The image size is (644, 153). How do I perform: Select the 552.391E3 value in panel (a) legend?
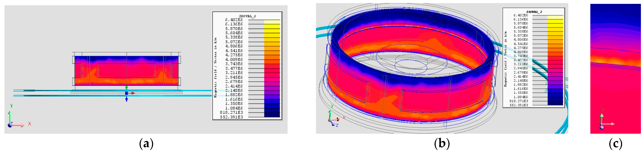pos(231,117)
